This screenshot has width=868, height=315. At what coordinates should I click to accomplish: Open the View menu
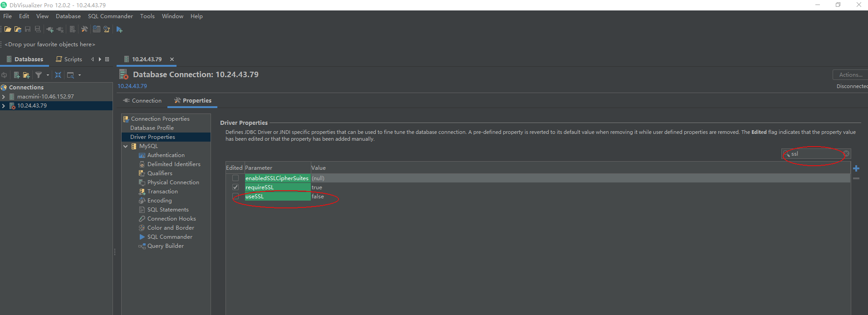pos(43,16)
